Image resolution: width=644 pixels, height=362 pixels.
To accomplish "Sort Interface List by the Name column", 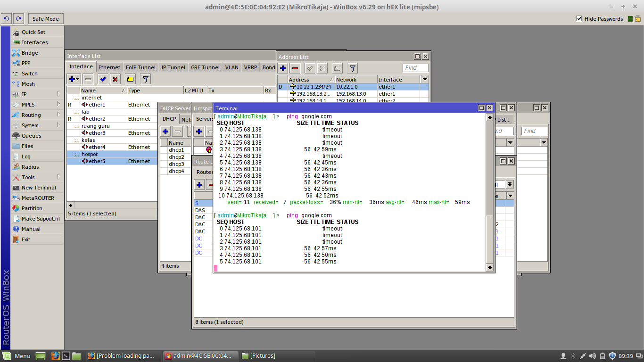I will click(103, 90).
